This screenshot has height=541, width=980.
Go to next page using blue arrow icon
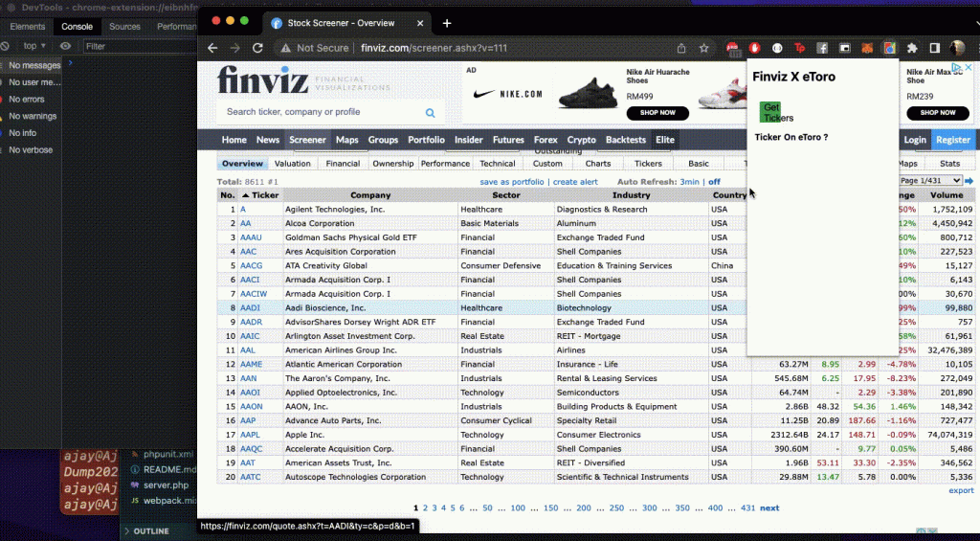point(969,181)
